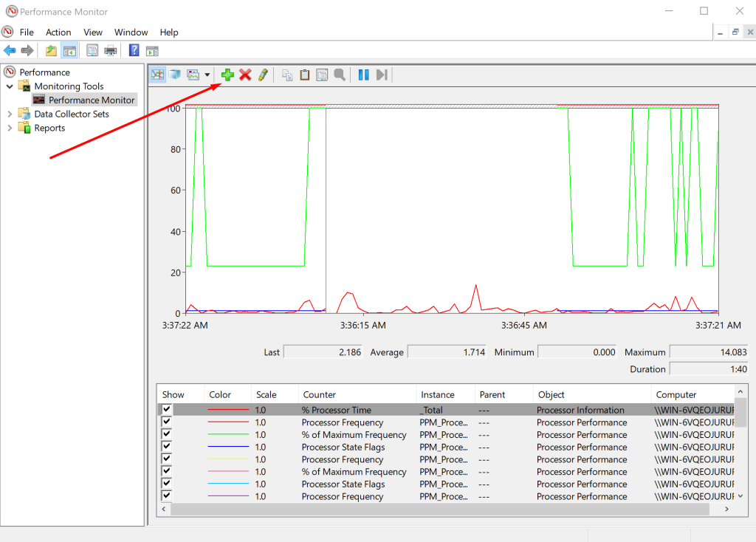Click the Up One Level folder icon

tap(51, 50)
